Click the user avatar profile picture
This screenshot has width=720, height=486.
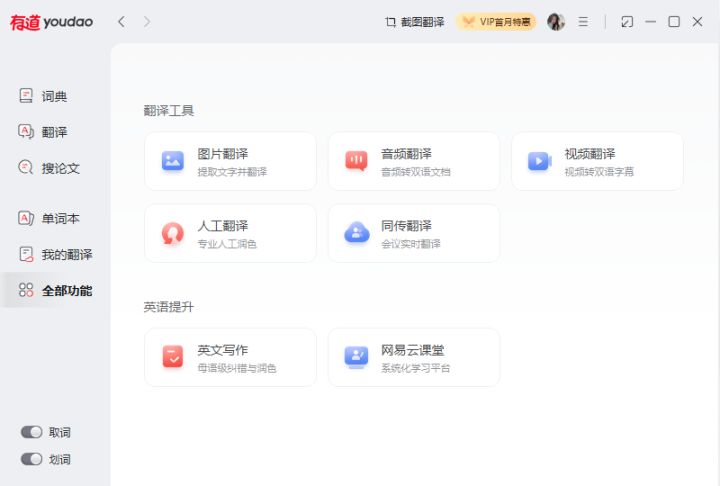(x=556, y=22)
